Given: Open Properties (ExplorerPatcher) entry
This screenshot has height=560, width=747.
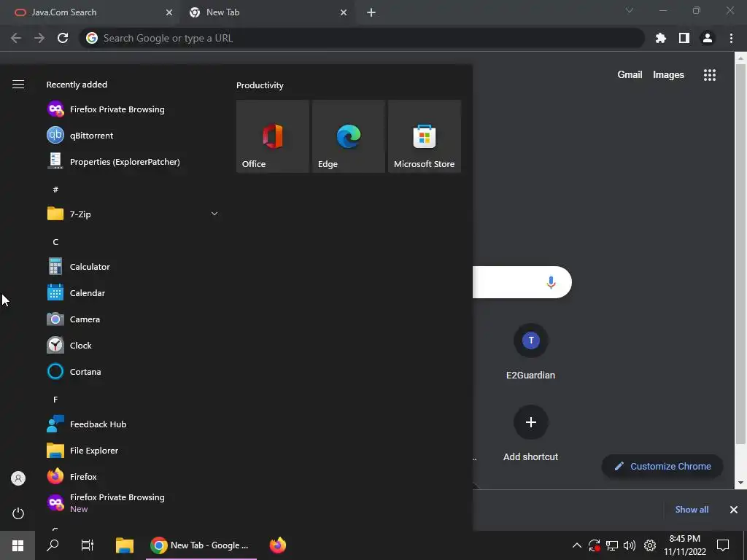Looking at the screenshot, I should [133, 161].
